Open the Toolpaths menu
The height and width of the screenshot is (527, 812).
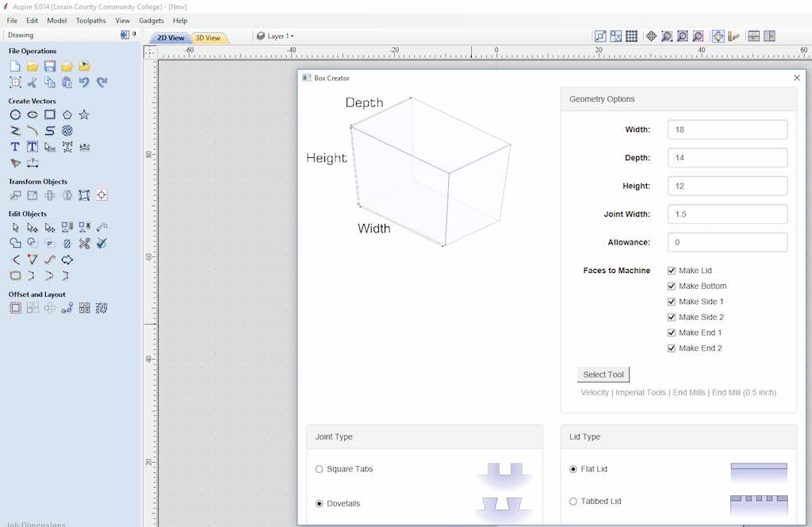point(90,21)
